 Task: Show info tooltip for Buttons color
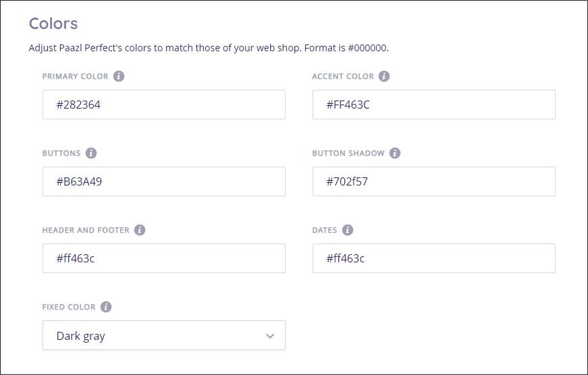click(91, 153)
